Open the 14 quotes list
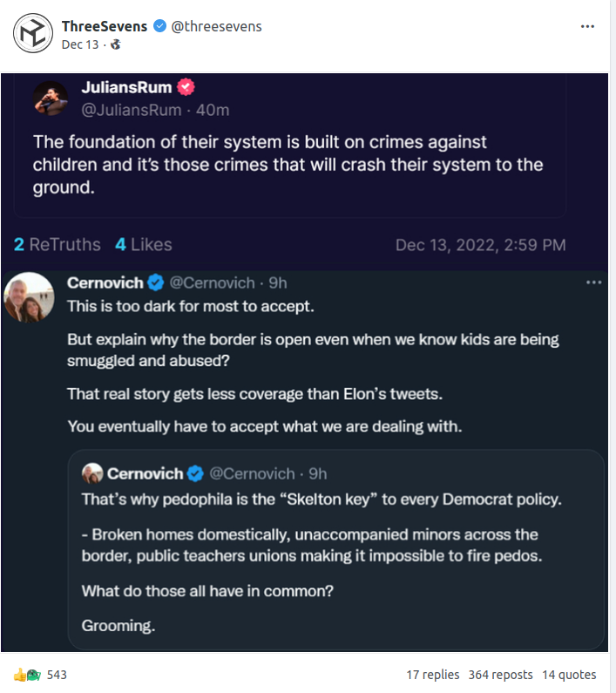The height and width of the screenshot is (693, 616). 569,675
